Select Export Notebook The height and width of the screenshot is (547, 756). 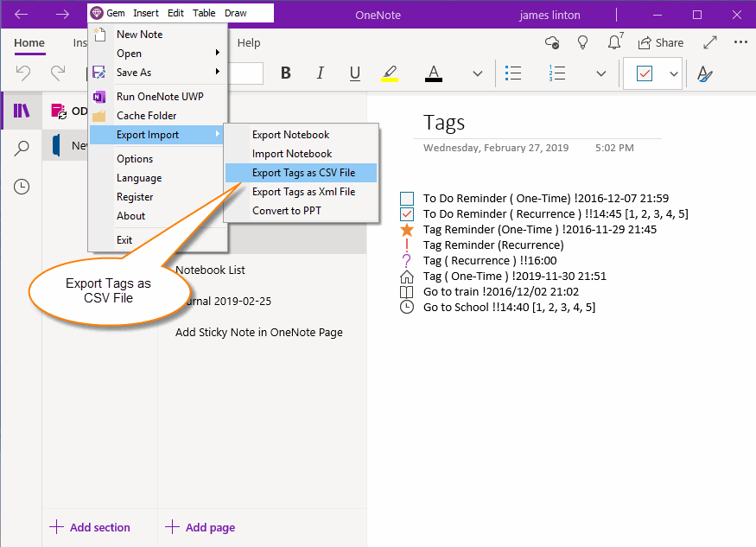[x=301, y=135]
